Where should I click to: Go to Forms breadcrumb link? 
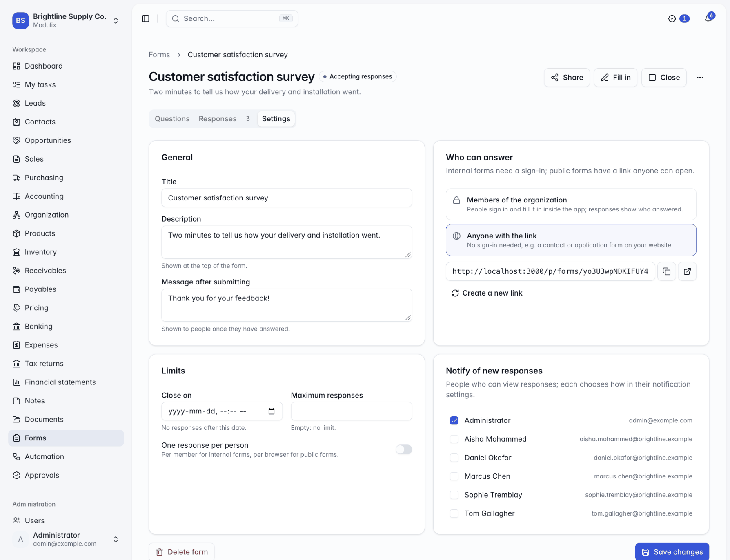coord(159,55)
